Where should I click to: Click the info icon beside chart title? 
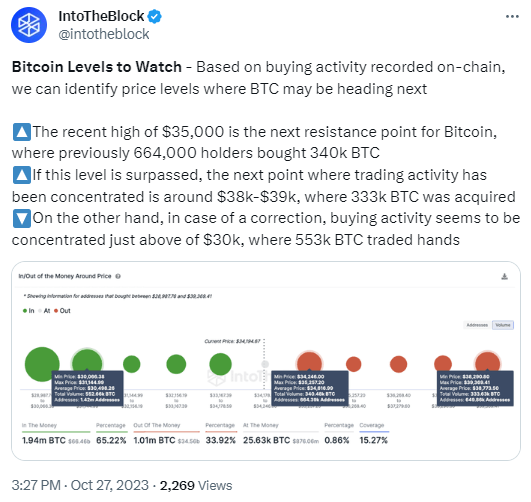coord(118,276)
